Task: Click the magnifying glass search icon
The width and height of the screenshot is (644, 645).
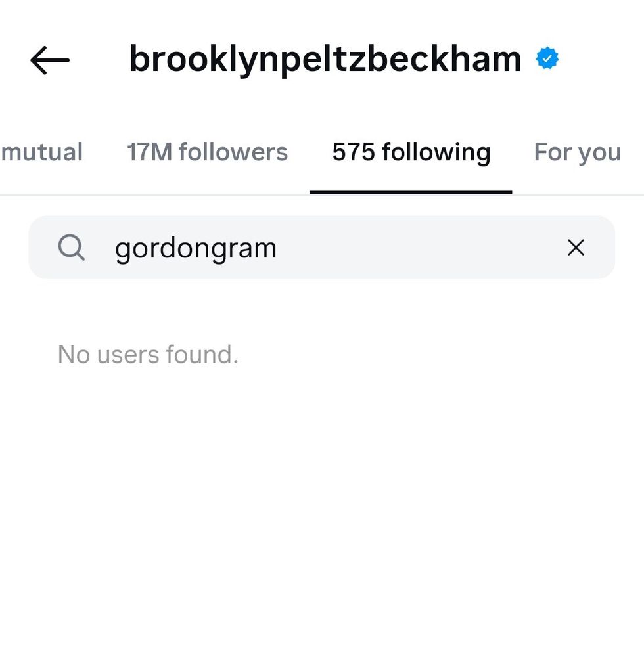Action: click(x=71, y=248)
